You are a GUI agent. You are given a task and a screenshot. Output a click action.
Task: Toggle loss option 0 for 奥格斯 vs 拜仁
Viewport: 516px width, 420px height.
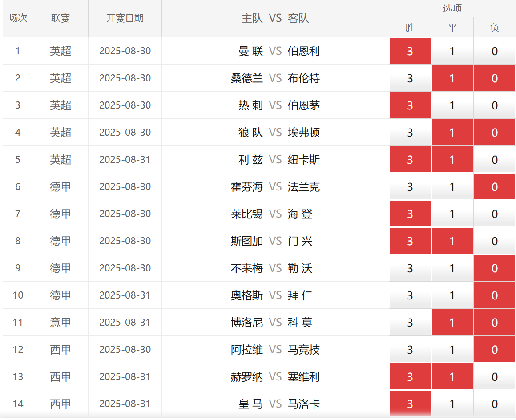(x=495, y=295)
